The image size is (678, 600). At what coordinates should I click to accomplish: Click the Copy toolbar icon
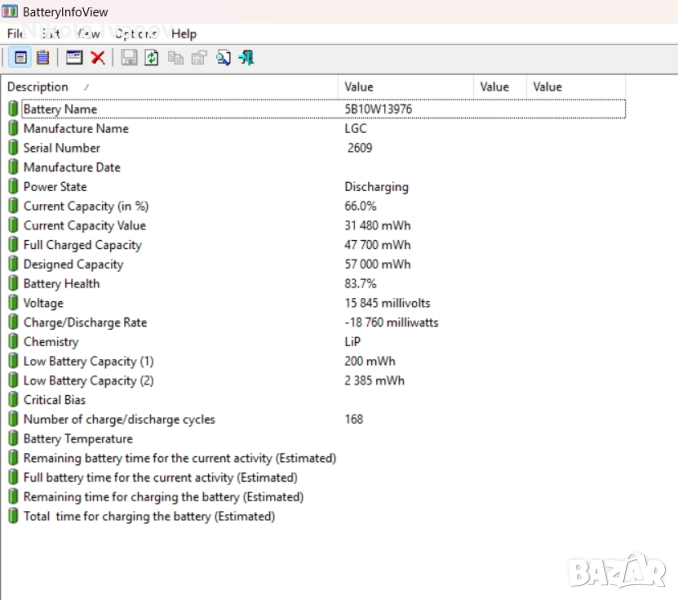coord(176,58)
